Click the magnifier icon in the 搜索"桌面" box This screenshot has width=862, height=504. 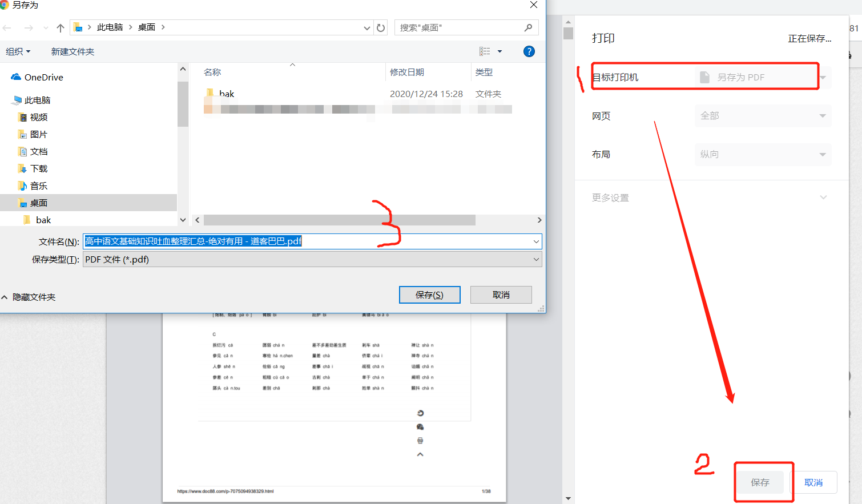529,27
